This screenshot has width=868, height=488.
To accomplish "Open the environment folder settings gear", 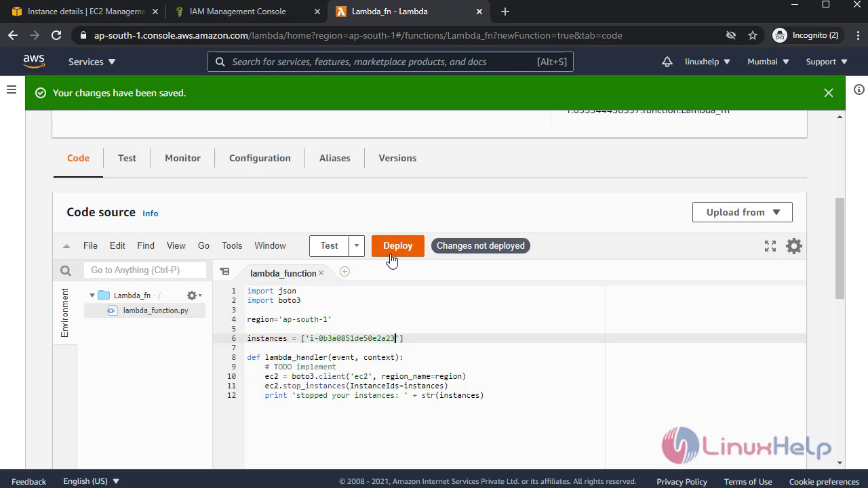I will (x=194, y=296).
